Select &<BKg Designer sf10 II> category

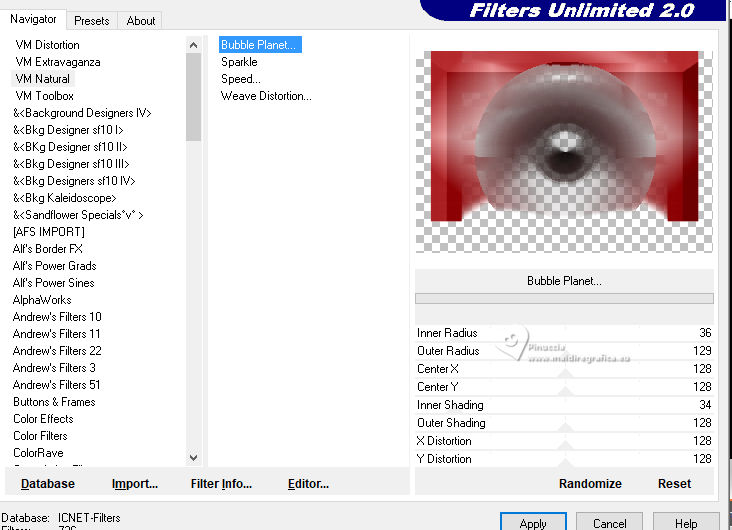click(x=70, y=147)
